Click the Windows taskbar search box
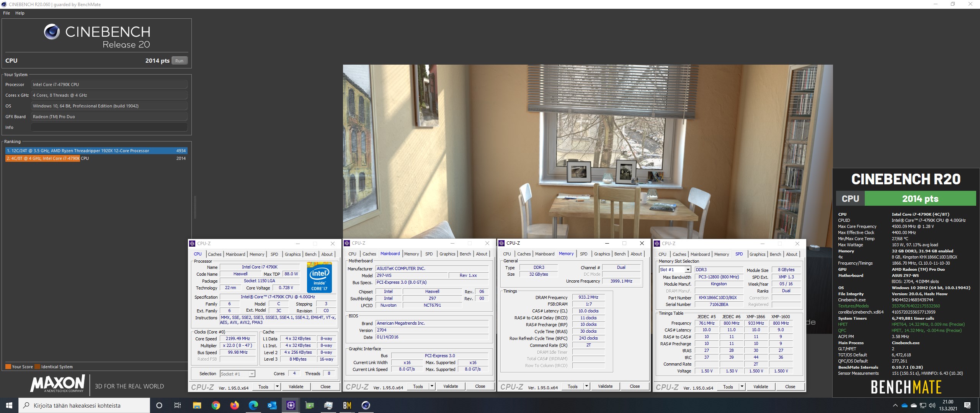The height and width of the screenshot is (413, 980). pos(84,405)
